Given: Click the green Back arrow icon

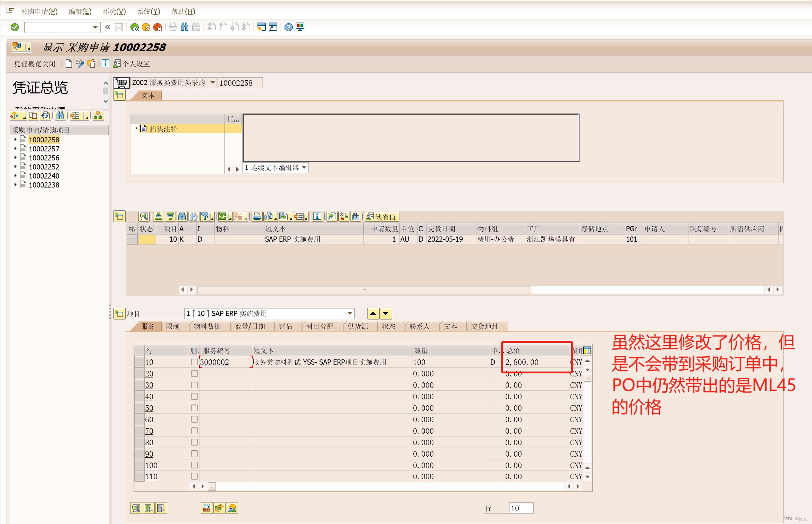Looking at the screenshot, I should pyautogui.click(x=135, y=27).
